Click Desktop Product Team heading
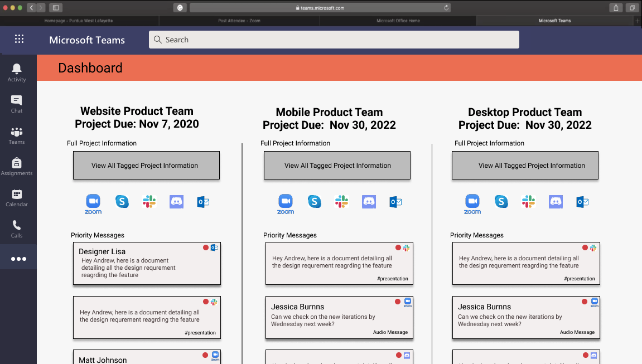The image size is (642, 364). [525, 112]
